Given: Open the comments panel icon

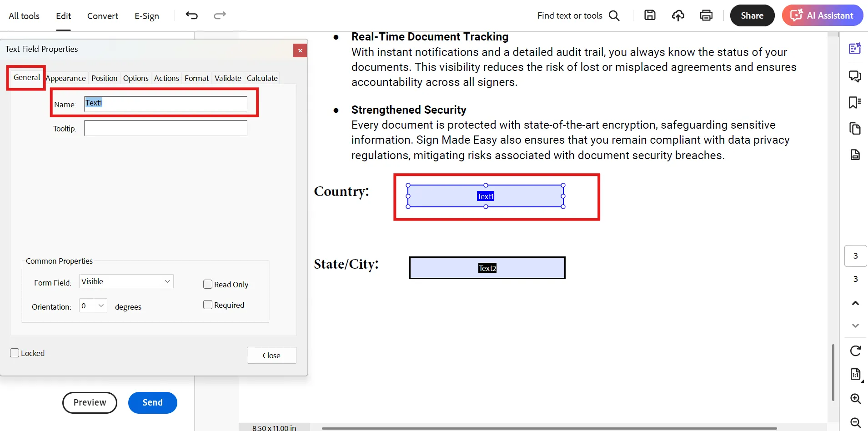Looking at the screenshot, I should coord(855,76).
